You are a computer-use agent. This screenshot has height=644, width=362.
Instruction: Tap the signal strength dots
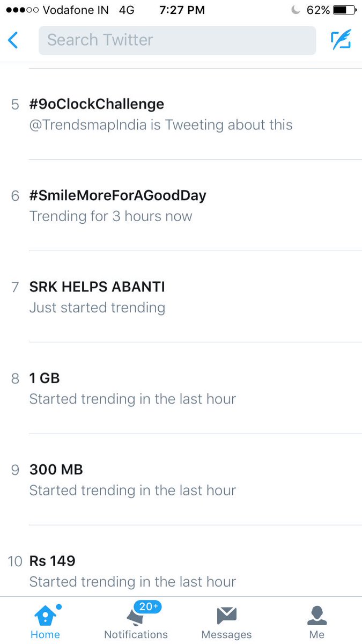click(x=21, y=10)
